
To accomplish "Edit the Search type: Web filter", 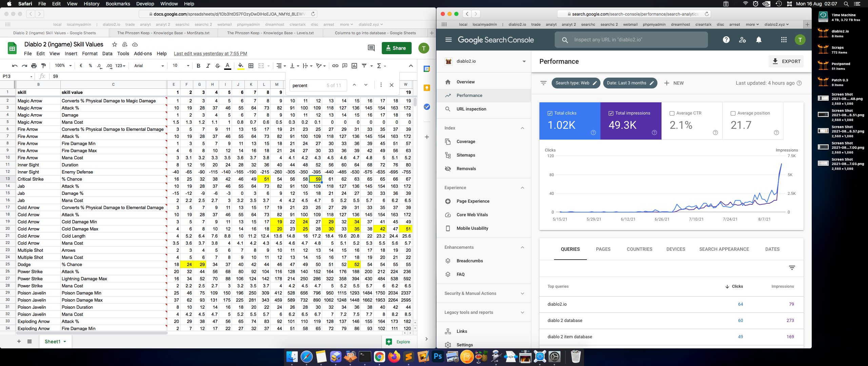I will pos(576,83).
